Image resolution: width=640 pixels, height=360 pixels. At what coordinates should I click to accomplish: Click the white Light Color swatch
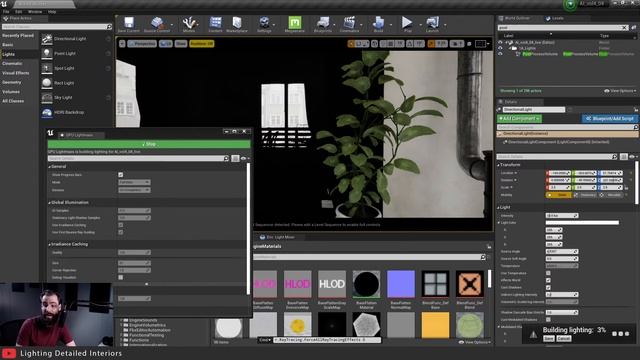click(x=582, y=223)
